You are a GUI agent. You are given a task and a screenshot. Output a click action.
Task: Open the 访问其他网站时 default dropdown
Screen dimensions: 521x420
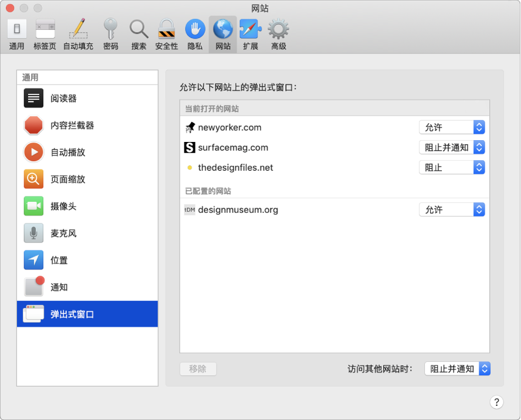(458, 369)
